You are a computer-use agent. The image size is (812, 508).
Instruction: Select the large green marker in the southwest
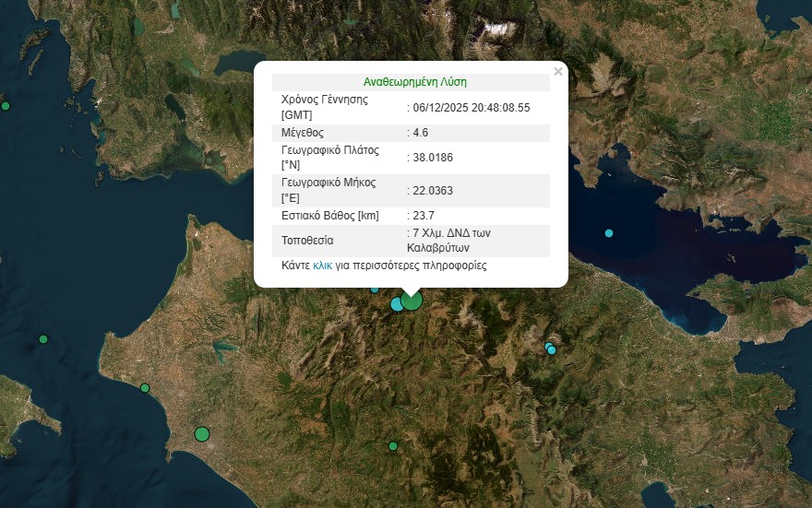point(202,434)
